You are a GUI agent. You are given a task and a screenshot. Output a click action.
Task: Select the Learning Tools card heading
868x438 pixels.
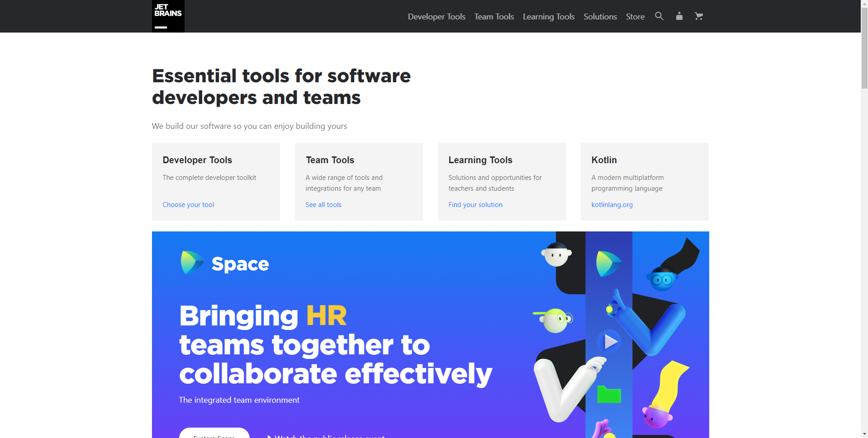point(480,160)
